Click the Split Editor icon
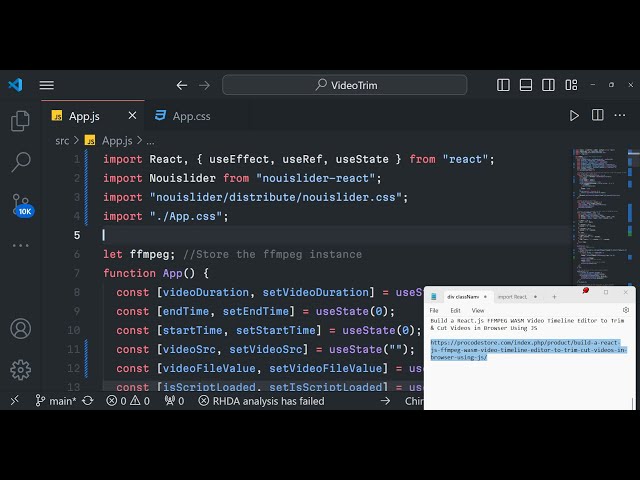Viewport: 640px width, 480px height. 598,116
